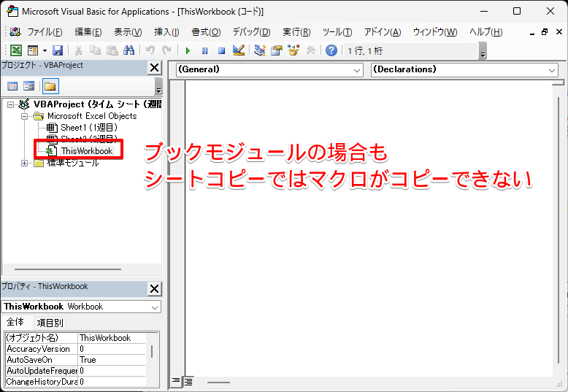The height and width of the screenshot is (392, 568).
Task: Click the Copy toolbar icon
Action: pyautogui.click(x=95, y=50)
